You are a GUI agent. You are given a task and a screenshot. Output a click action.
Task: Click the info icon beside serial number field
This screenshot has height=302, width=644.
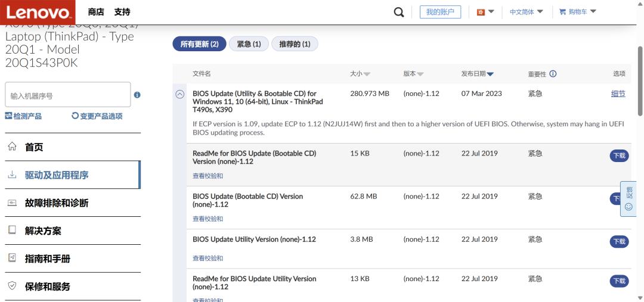[x=137, y=95]
